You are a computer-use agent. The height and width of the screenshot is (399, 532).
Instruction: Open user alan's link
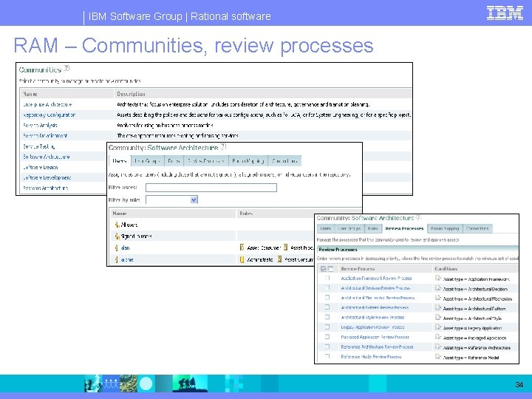125,248
